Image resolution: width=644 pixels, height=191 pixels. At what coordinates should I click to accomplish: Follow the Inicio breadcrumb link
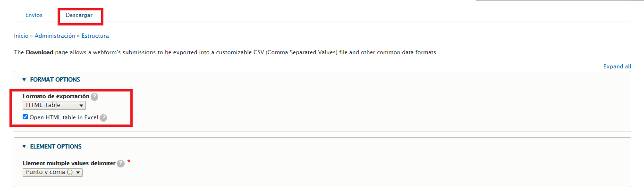[21, 36]
